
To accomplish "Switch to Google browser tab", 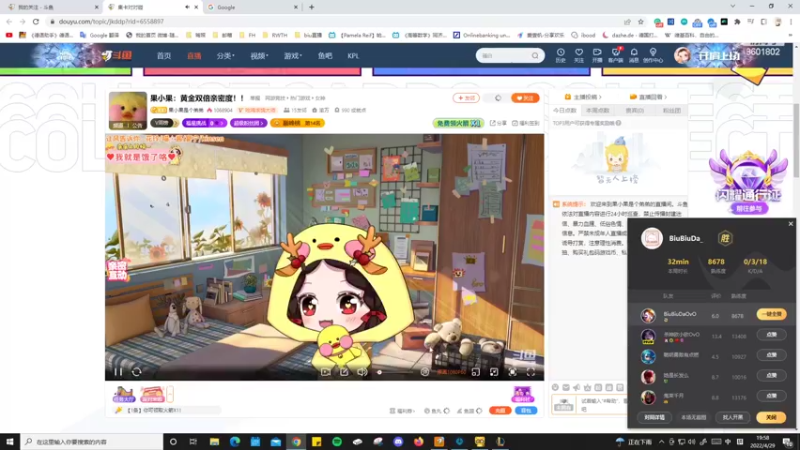I will (x=253, y=7).
